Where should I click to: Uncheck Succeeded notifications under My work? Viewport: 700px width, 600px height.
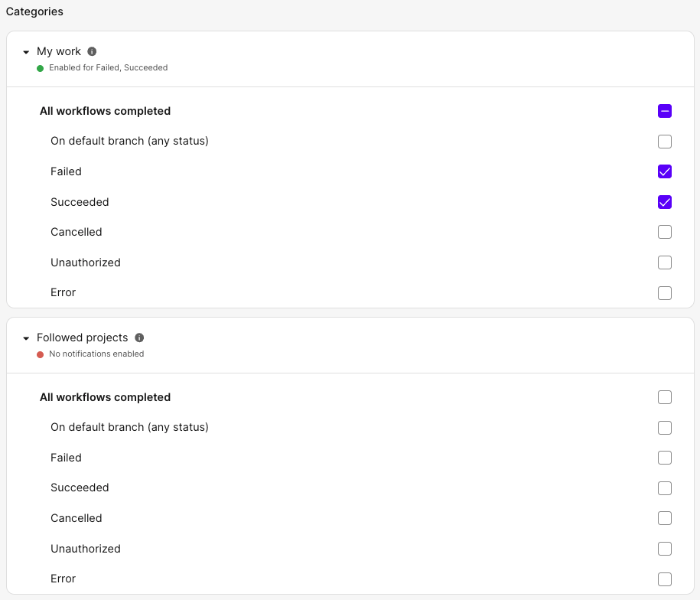coord(664,202)
